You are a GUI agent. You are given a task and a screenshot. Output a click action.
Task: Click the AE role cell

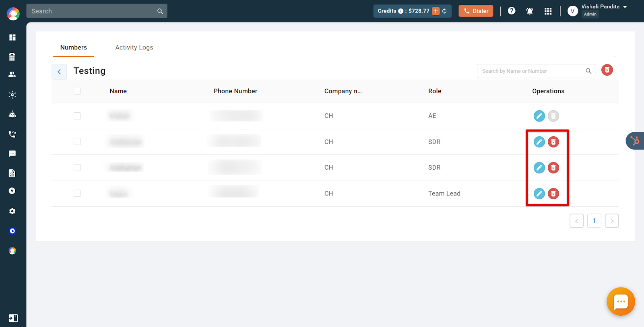point(432,116)
